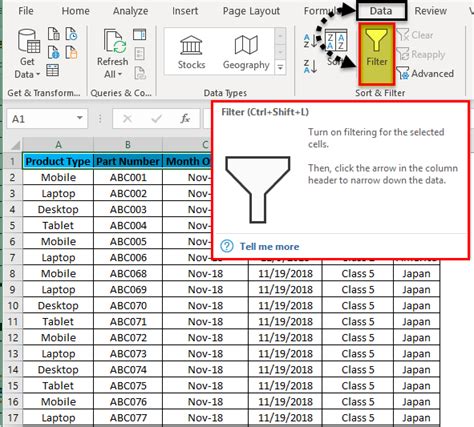Select column B header
Screen dimensions: 474x427
tap(128, 145)
